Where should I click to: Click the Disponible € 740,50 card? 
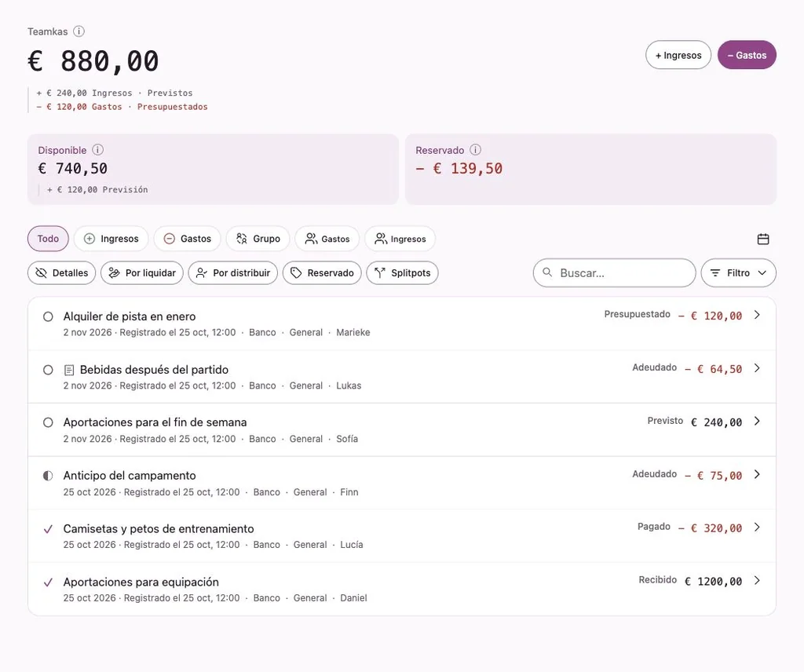(213, 169)
